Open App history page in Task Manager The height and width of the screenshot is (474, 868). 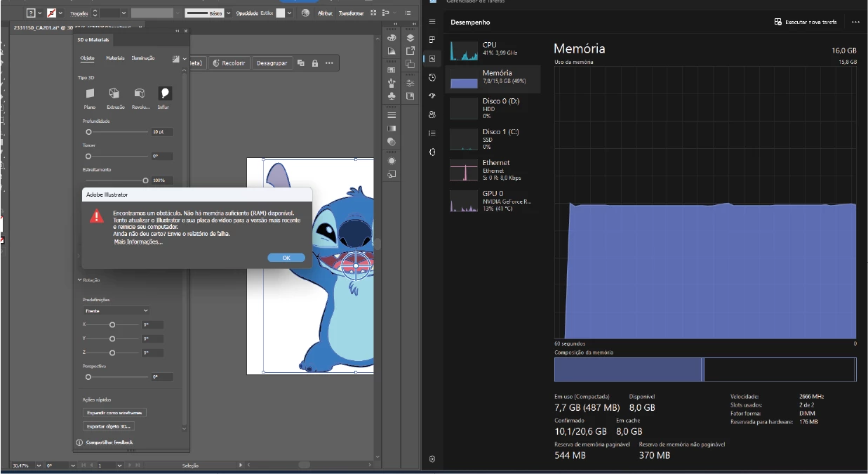pos(432,77)
